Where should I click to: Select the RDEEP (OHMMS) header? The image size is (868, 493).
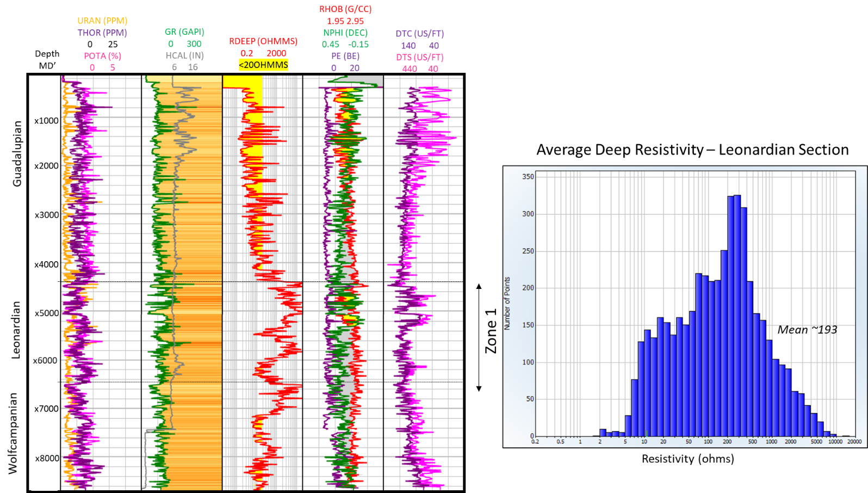click(263, 41)
